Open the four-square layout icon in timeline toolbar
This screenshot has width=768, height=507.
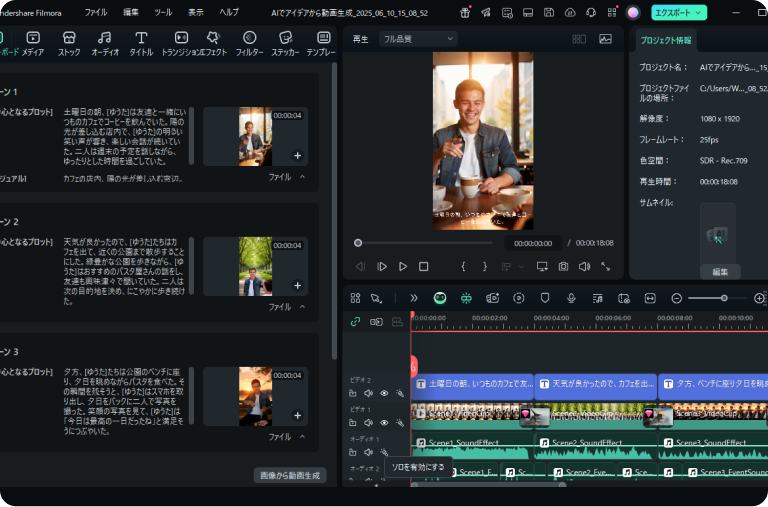pyautogui.click(x=356, y=298)
